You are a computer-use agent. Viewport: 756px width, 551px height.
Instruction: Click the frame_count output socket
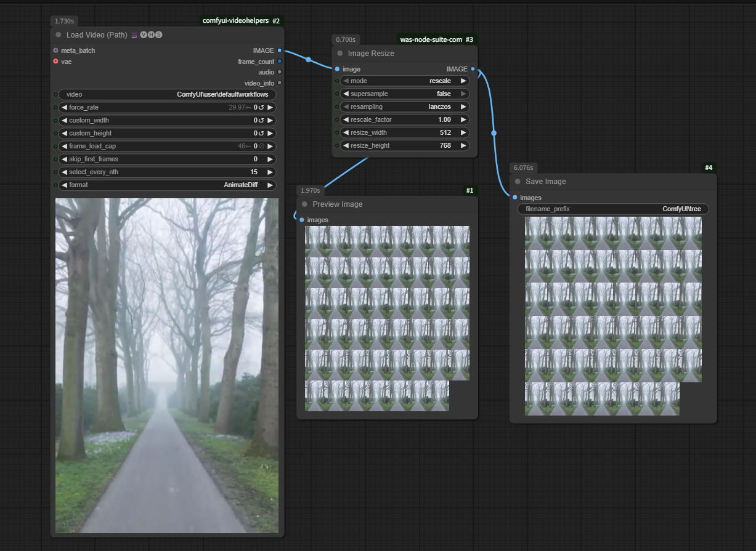point(280,62)
